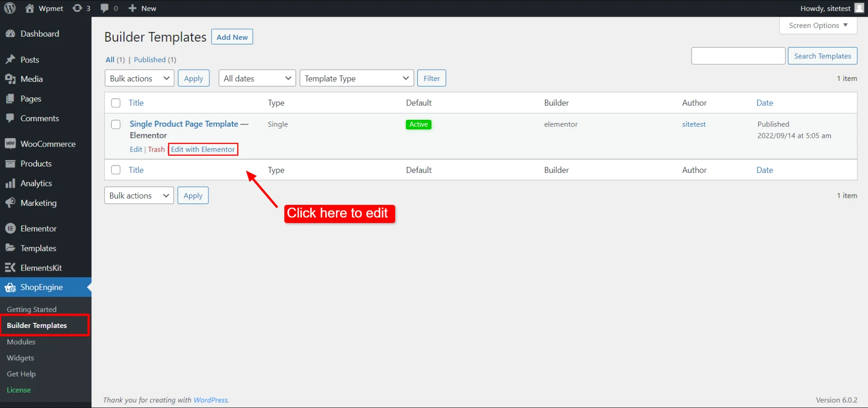Click the Search Templates button
868x408 pixels.
(822, 56)
